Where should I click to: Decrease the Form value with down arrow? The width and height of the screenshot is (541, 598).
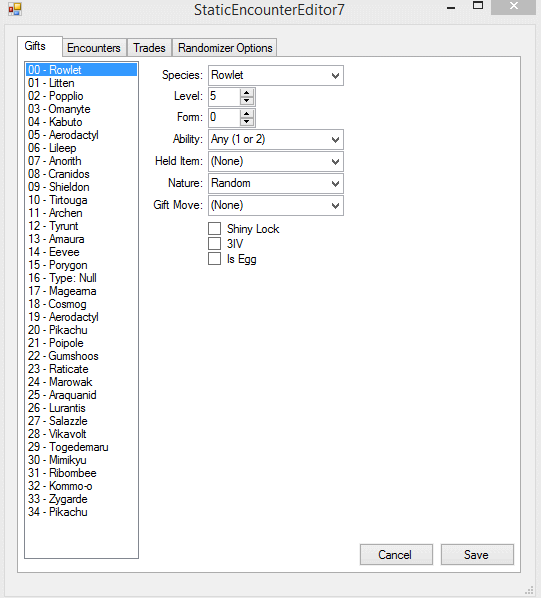(247, 122)
